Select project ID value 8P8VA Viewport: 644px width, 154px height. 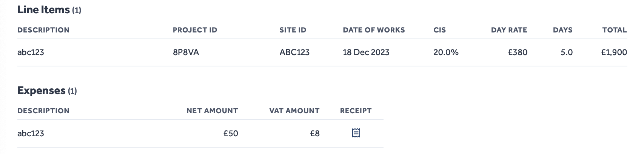[x=186, y=52]
